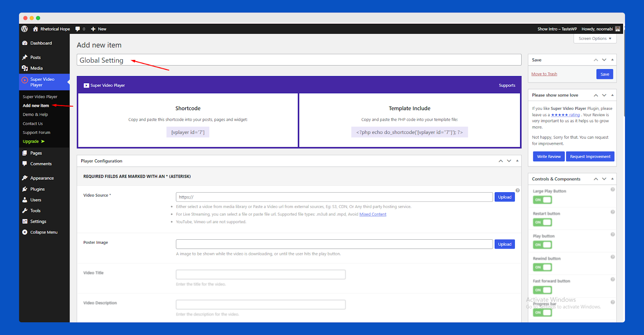Click Upload button for Poster Image
The width and height of the screenshot is (644, 335).
coord(505,244)
